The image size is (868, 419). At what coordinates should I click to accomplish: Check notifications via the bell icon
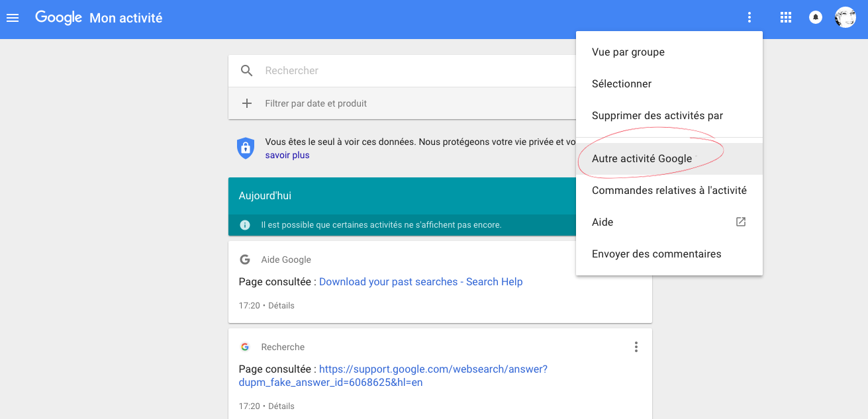(816, 18)
